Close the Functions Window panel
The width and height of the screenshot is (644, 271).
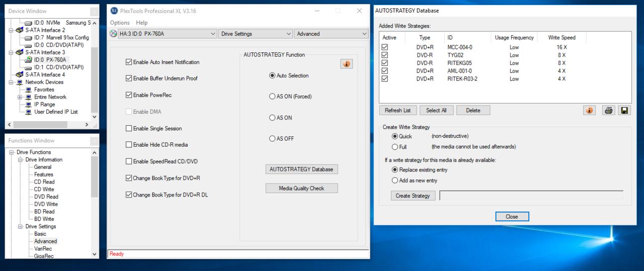pos(95,141)
